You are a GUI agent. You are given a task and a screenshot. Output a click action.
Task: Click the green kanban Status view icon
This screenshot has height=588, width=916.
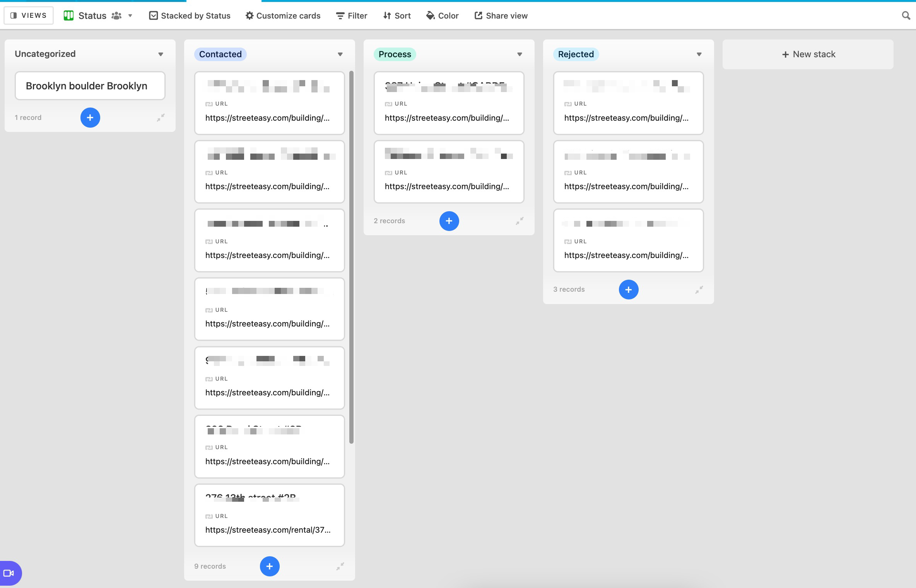(69, 15)
